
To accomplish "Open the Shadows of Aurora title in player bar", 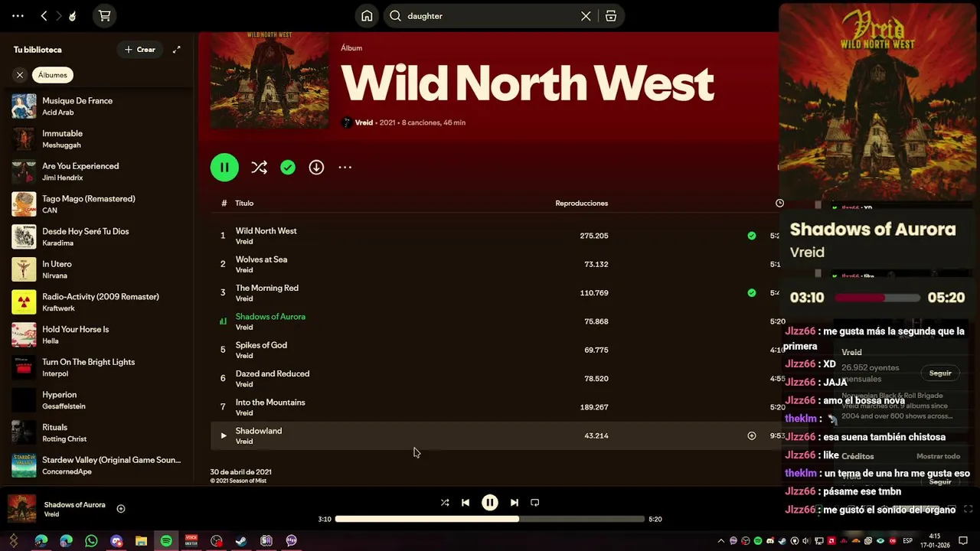I will (x=74, y=505).
